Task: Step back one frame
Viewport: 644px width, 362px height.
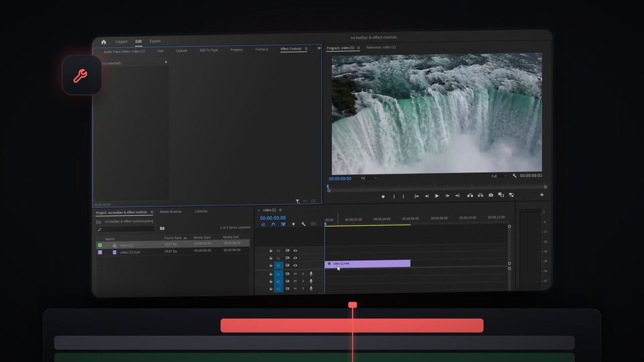Action: click(427, 196)
